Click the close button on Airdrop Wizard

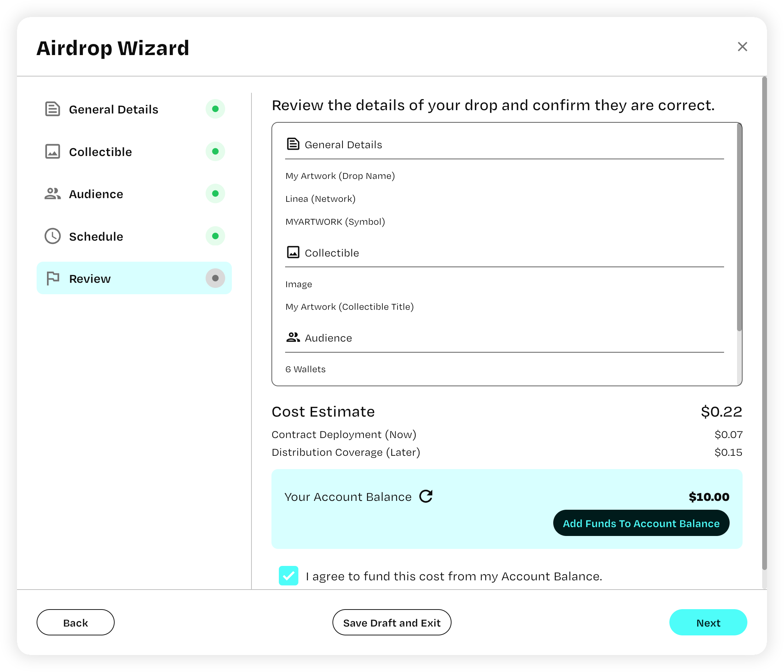click(x=741, y=47)
